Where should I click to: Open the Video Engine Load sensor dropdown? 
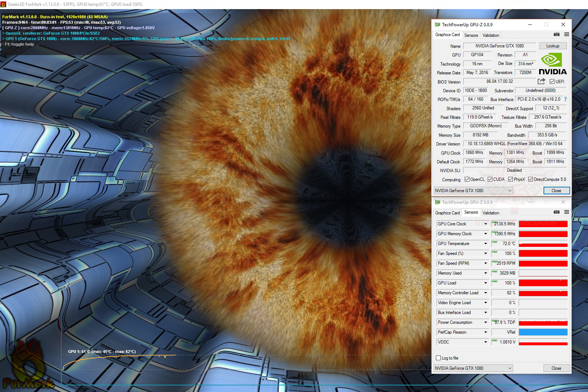click(x=486, y=303)
